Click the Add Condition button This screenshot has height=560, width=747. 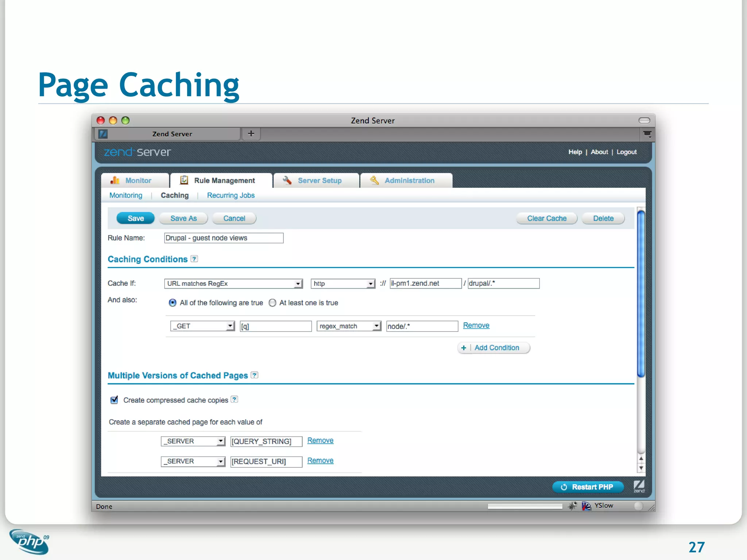pos(494,348)
